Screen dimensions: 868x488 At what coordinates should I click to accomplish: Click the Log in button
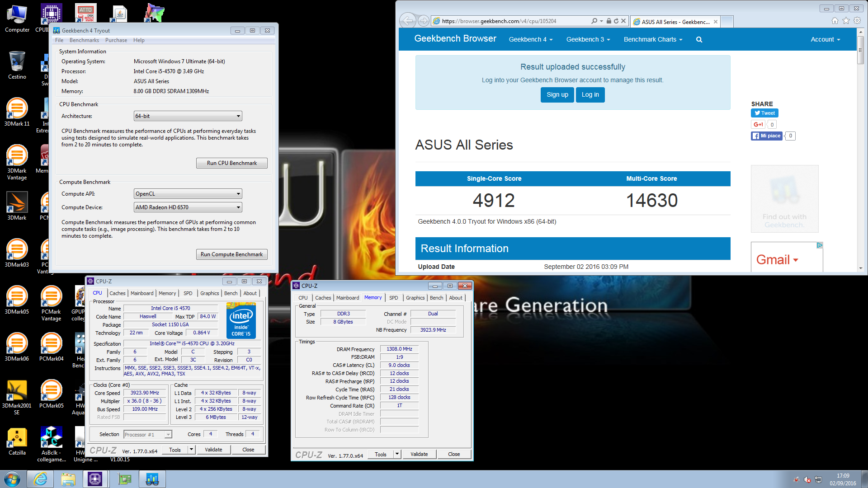click(x=590, y=95)
